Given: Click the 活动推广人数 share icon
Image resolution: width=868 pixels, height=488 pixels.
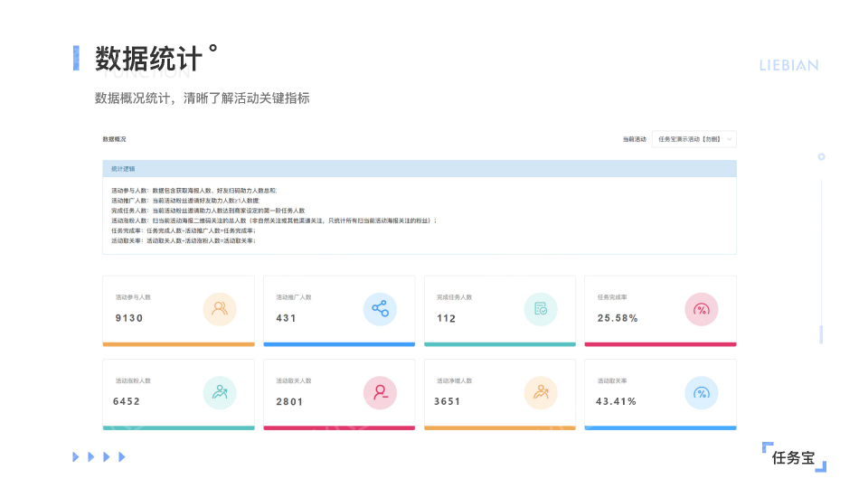Looking at the screenshot, I should pos(380,309).
